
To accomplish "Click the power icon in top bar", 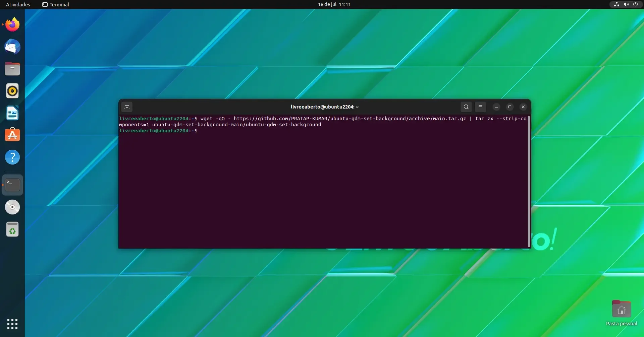I will pos(635,4).
